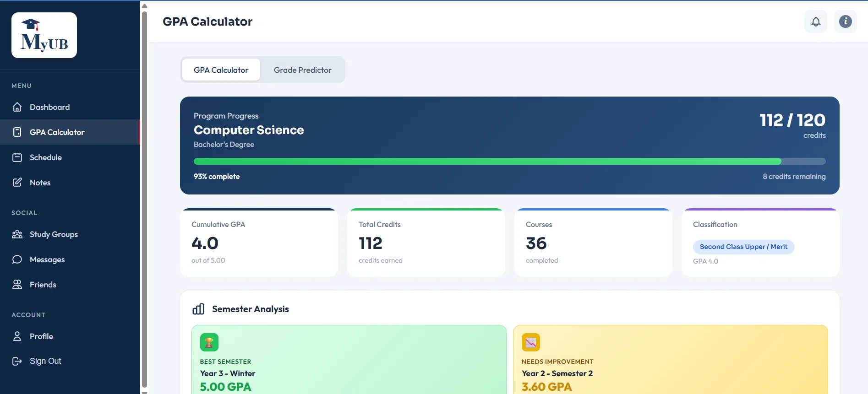Click the 'Semester Analysis' heading
This screenshot has width=868, height=394.
[x=251, y=309]
